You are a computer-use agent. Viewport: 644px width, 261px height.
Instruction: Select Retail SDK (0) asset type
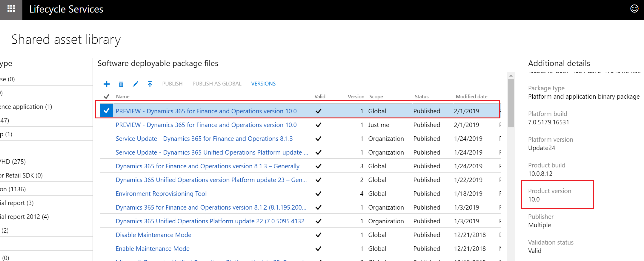21,175
